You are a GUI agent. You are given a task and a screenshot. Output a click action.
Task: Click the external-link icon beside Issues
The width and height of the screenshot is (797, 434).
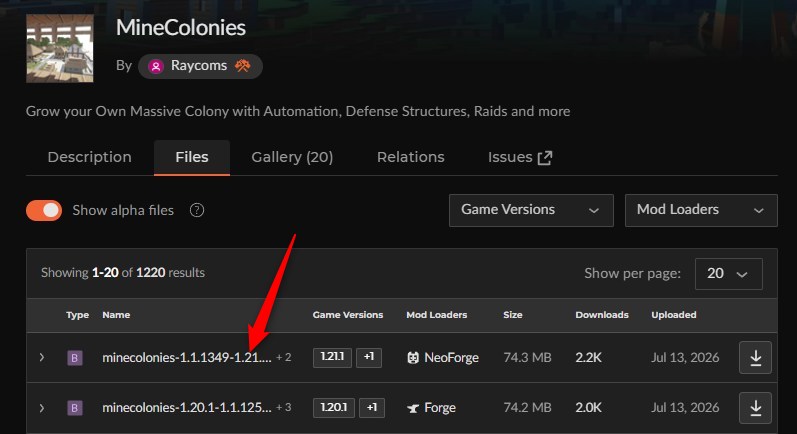point(545,158)
